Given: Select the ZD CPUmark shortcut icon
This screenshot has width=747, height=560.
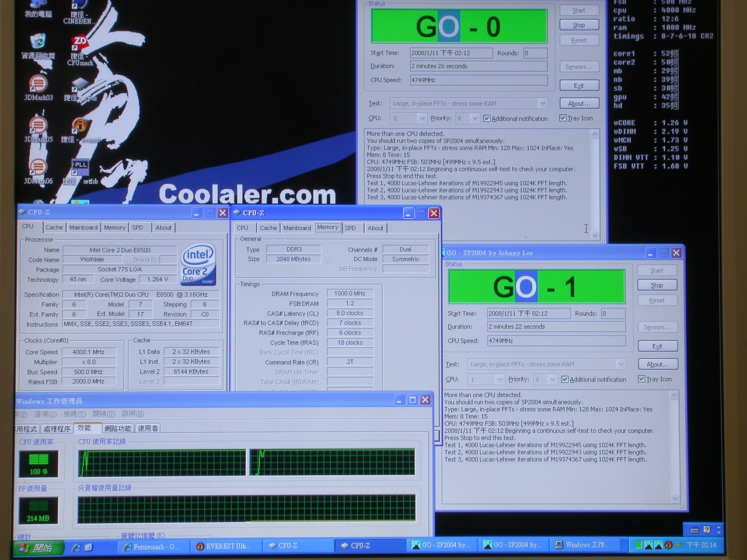Looking at the screenshot, I should click(x=79, y=50).
